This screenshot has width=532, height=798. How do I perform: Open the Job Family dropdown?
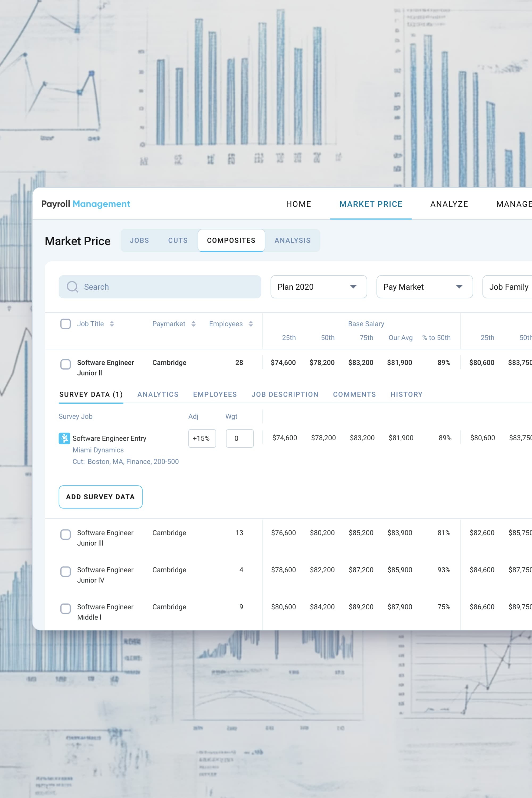508,287
